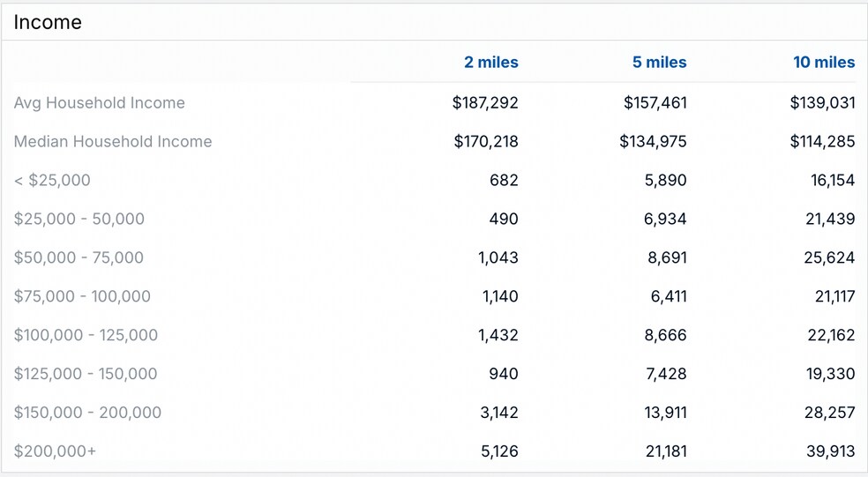Select the $170,218 median income value

pos(486,142)
